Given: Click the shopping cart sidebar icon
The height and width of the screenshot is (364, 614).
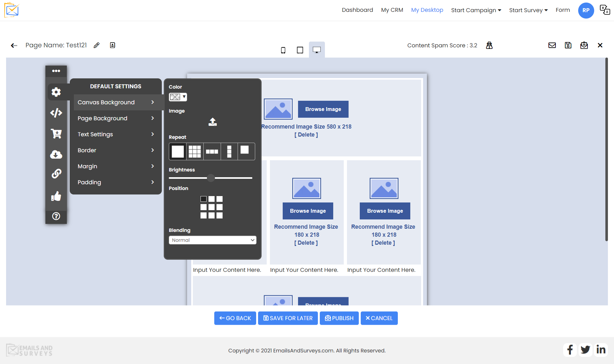Looking at the screenshot, I should click(x=56, y=133).
